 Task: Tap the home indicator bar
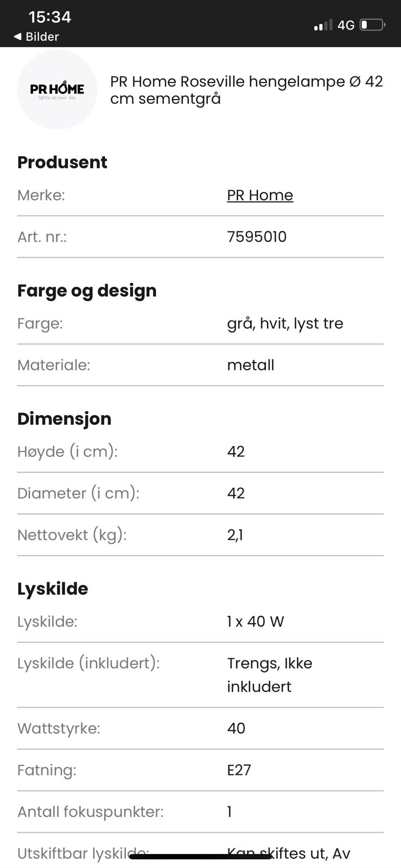(x=200, y=857)
